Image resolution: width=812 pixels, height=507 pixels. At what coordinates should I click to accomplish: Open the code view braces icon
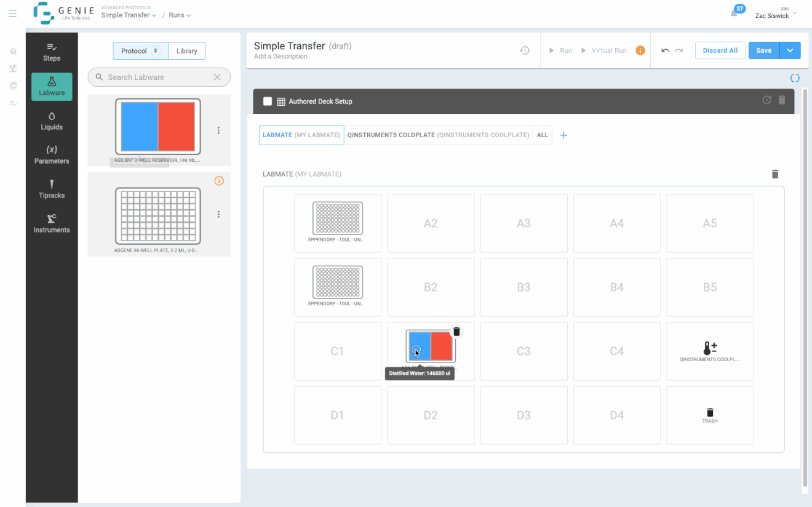pos(795,78)
